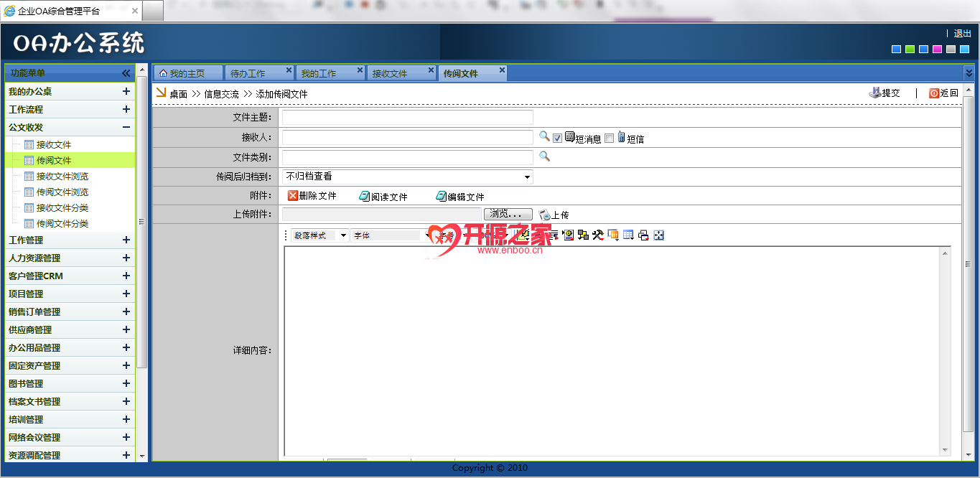
Task: Click the table grid icon in editor toolbar
Action: pyautogui.click(x=628, y=235)
